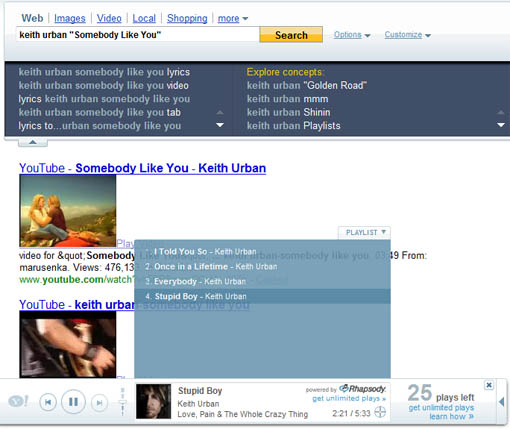Image resolution: width=510 pixels, height=429 pixels.
Task: Explore concept 'keith urban Playlists'
Action: click(294, 126)
